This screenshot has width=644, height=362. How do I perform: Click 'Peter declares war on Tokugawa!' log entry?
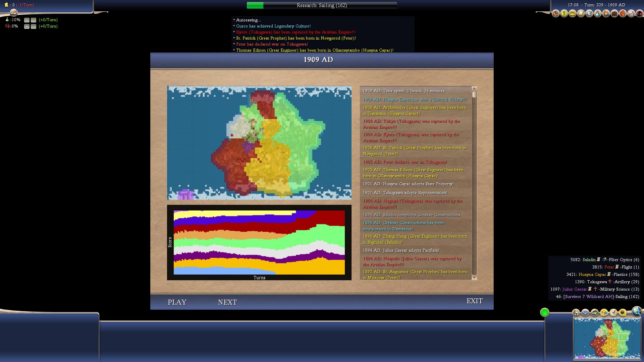point(405,162)
